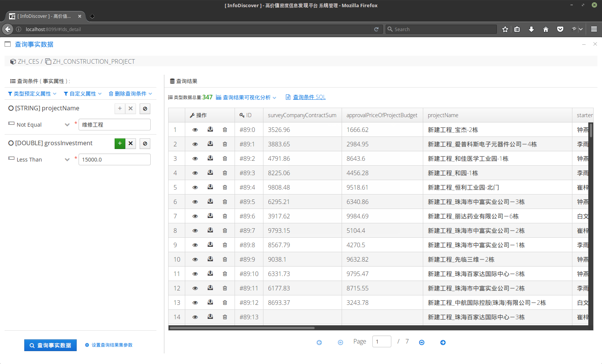Open 设置查询结果集参数 settings link

(109, 345)
